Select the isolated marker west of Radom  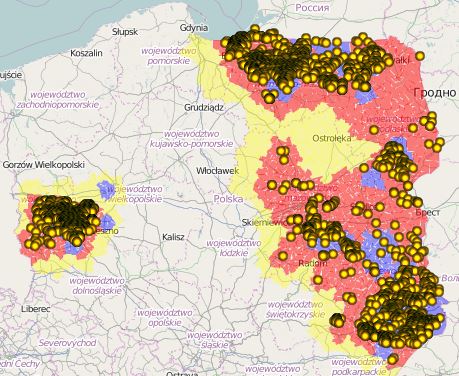283,256
